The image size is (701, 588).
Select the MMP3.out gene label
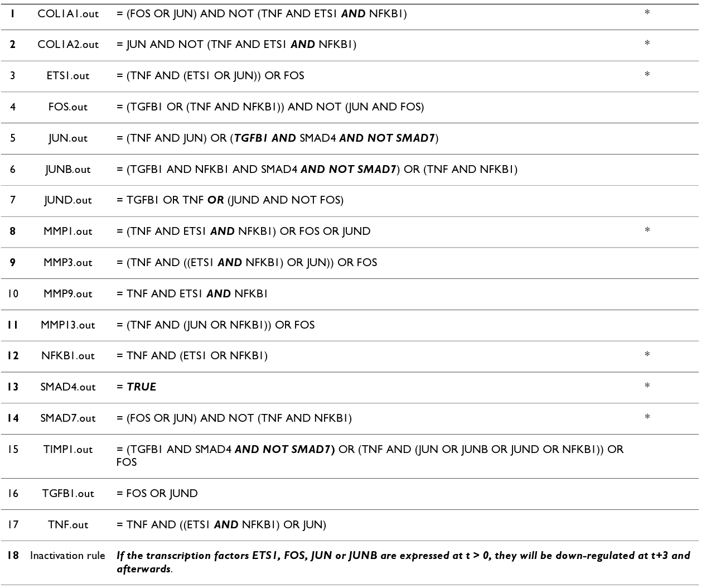[68, 263]
